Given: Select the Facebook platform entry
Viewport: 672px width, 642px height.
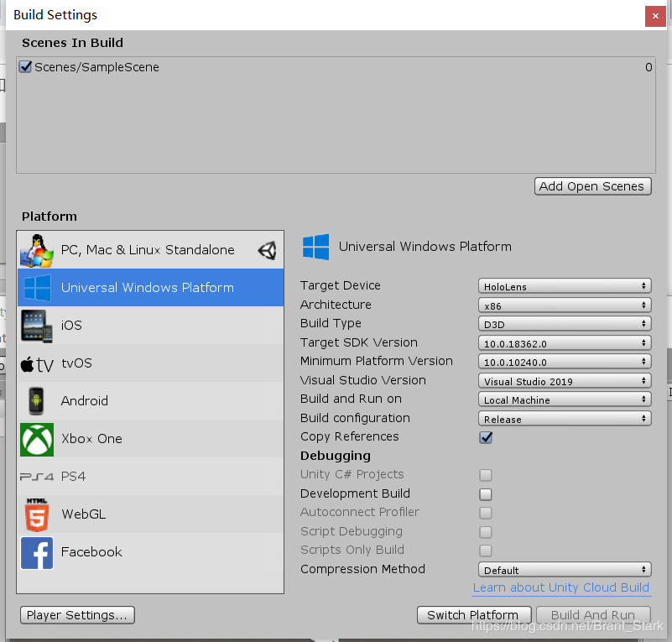Looking at the screenshot, I should tap(150, 551).
